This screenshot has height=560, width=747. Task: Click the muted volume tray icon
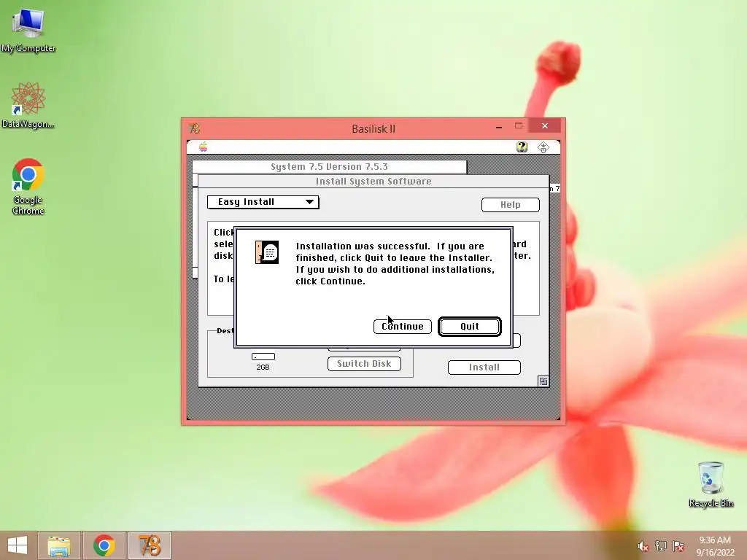(643, 546)
